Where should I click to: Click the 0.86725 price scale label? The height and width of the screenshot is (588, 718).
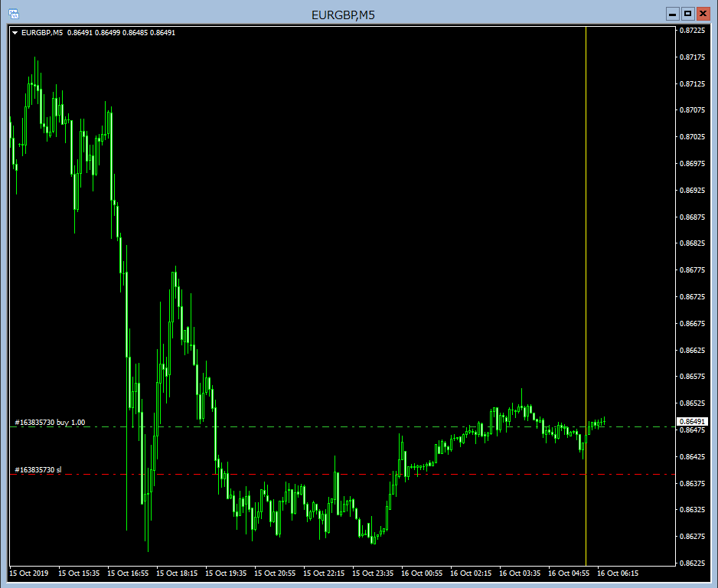[x=692, y=297]
